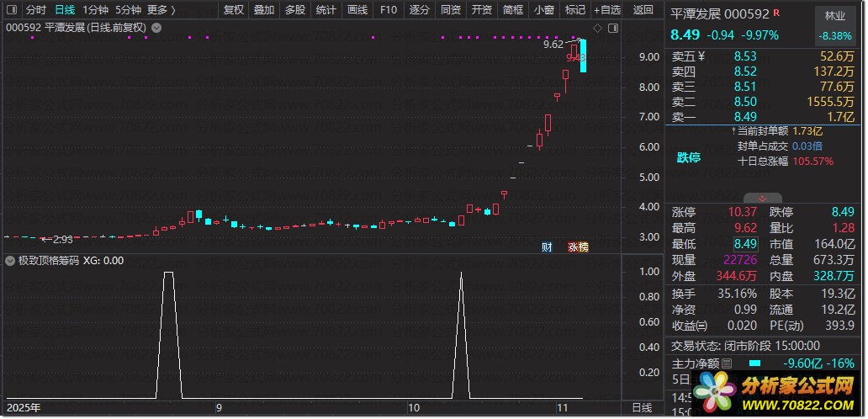Click the 量比 value 1.28

pyautogui.click(x=844, y=228)
